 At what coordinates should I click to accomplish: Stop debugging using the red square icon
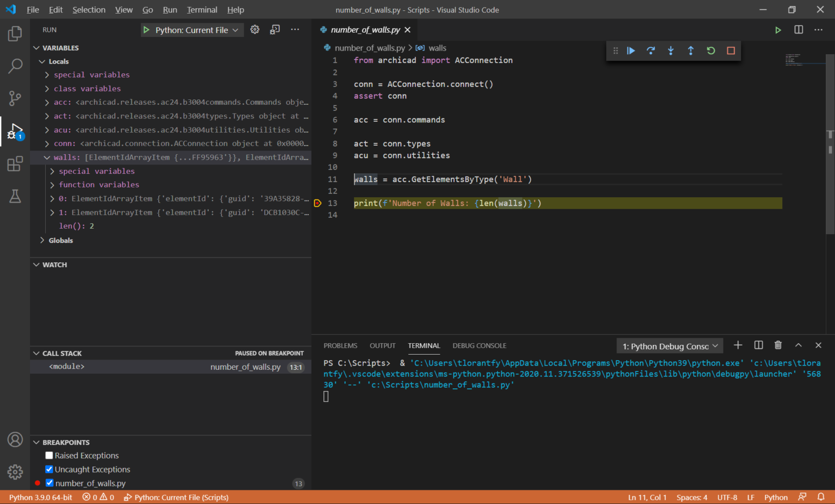(x=731, y=51)
